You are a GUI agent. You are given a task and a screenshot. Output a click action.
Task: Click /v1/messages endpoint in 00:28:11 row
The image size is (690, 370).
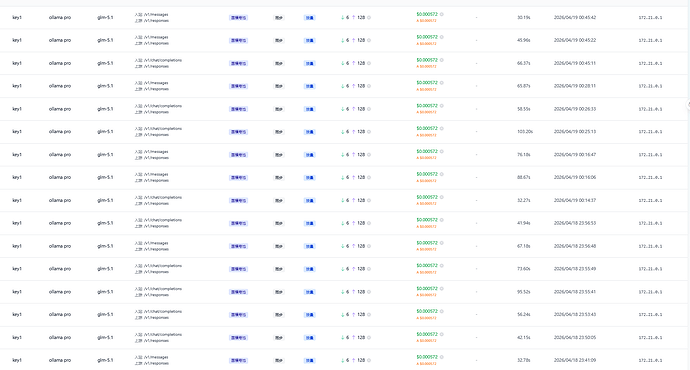[x=156, y=83]
